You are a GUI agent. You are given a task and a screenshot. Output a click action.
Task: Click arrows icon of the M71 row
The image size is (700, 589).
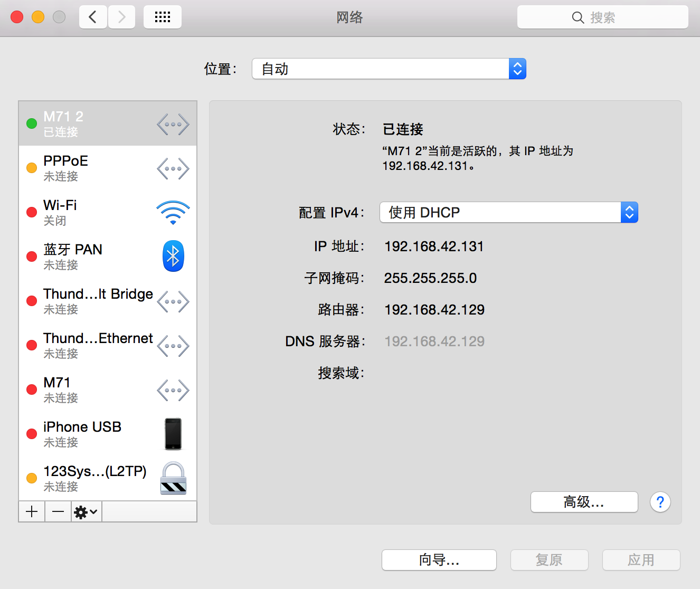coord(173,391)
